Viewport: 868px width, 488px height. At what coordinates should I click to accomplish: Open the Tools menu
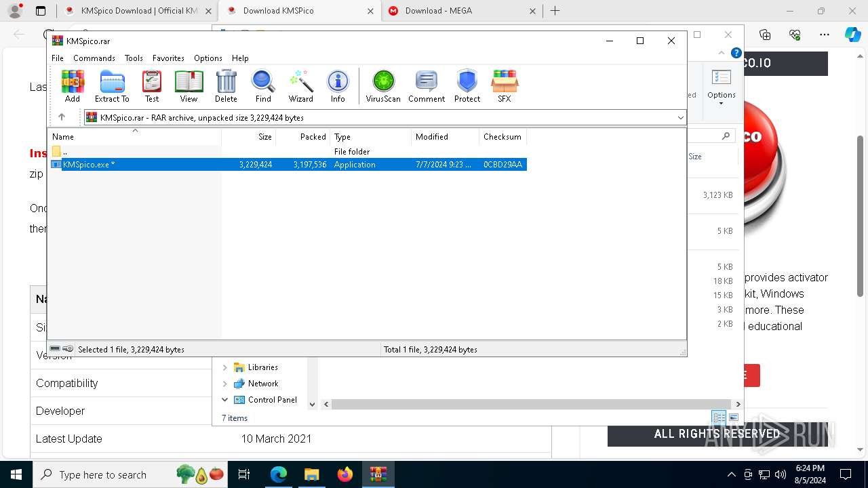134,58
